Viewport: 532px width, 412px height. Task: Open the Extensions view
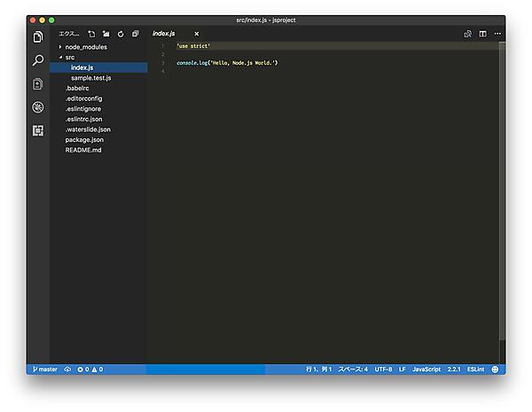point(37,130)
